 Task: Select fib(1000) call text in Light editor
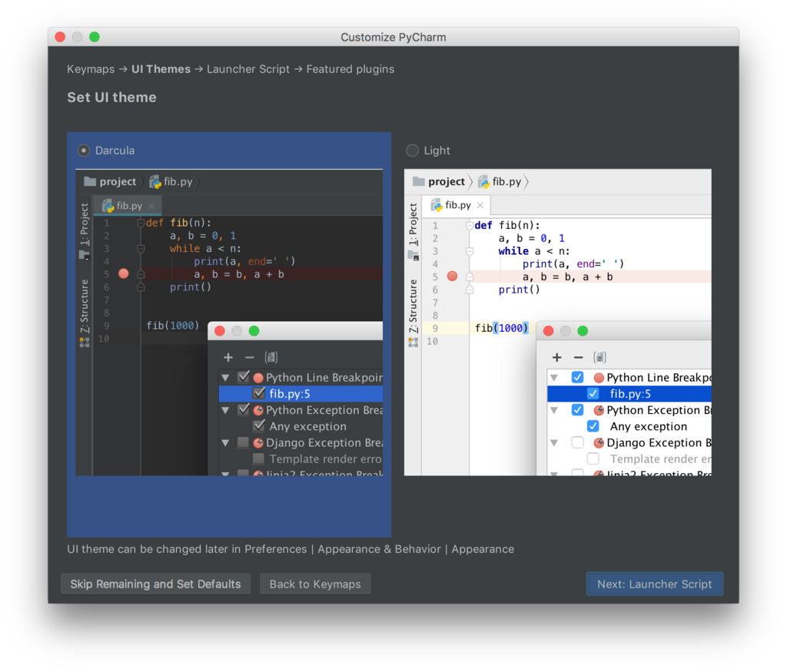point(501,328)
